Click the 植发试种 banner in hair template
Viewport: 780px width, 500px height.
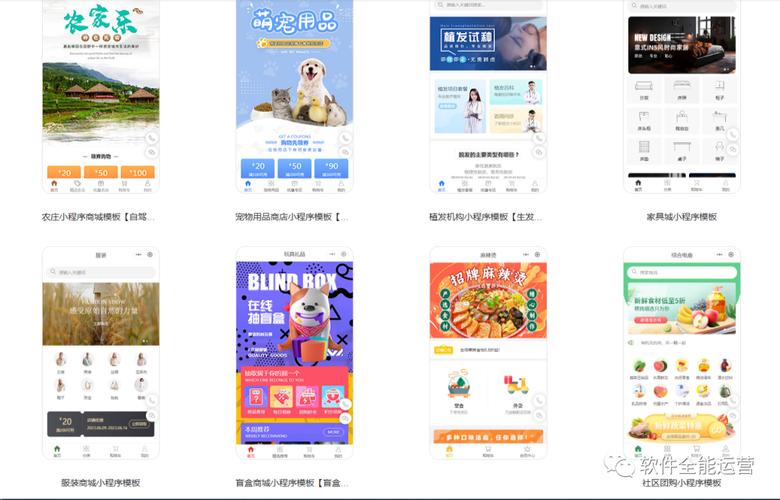tap(488, 43)
